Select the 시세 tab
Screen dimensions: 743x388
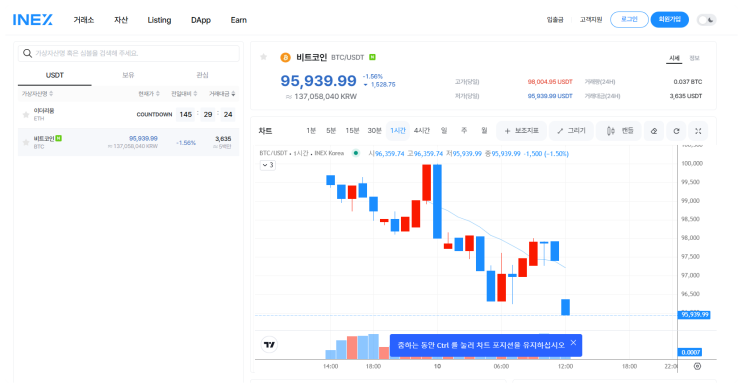(x=674, y=58)
